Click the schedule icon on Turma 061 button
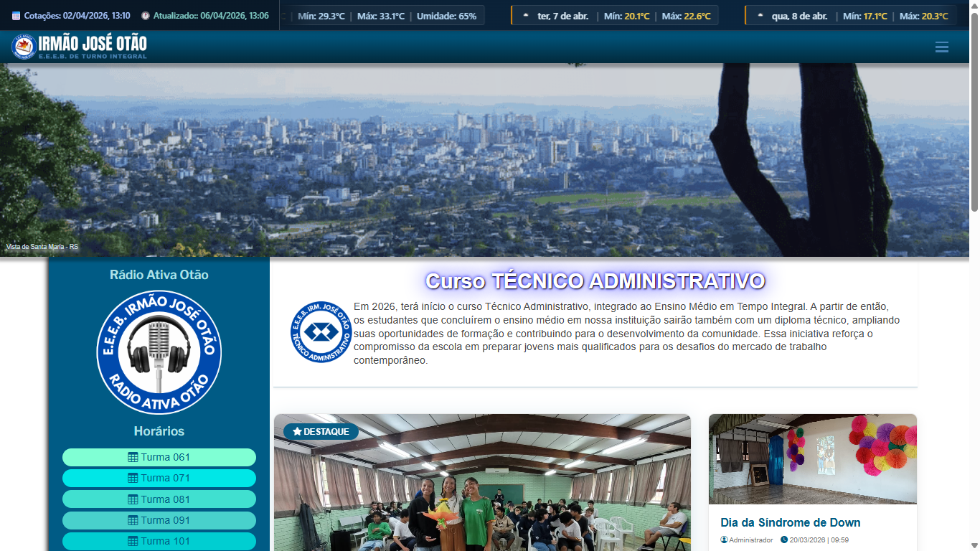The width and height of the screenshot is (980, 551). pos(132,457)
